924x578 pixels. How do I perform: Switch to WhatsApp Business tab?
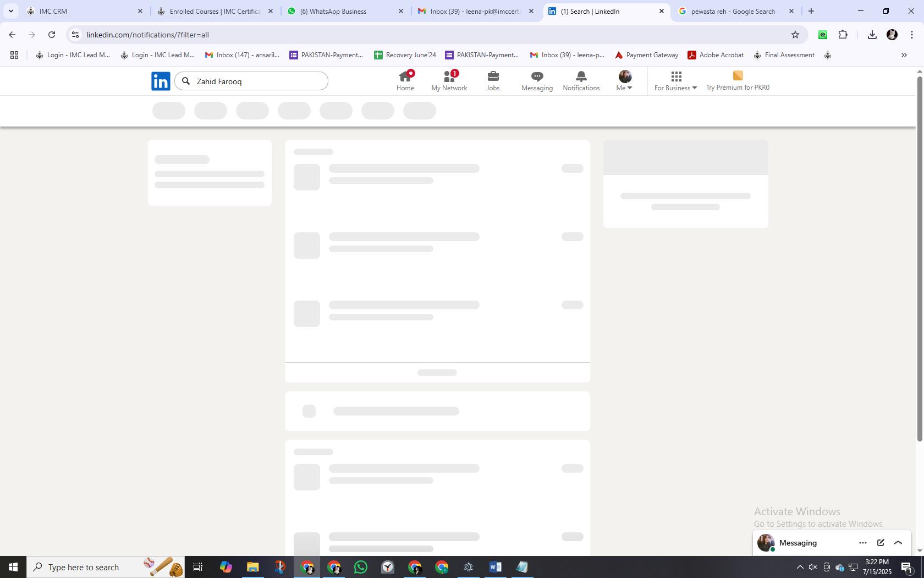345,11
